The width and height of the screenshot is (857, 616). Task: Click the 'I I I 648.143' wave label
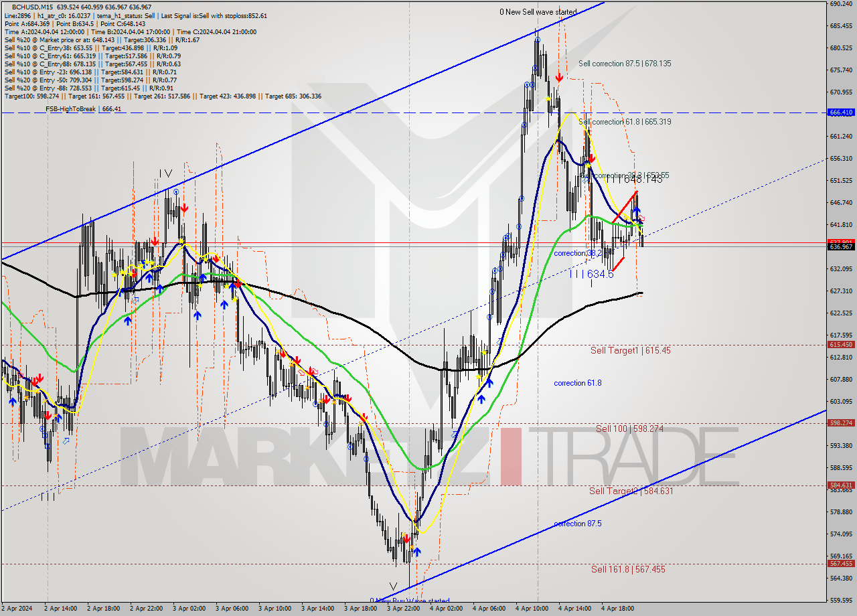point(633,179)
